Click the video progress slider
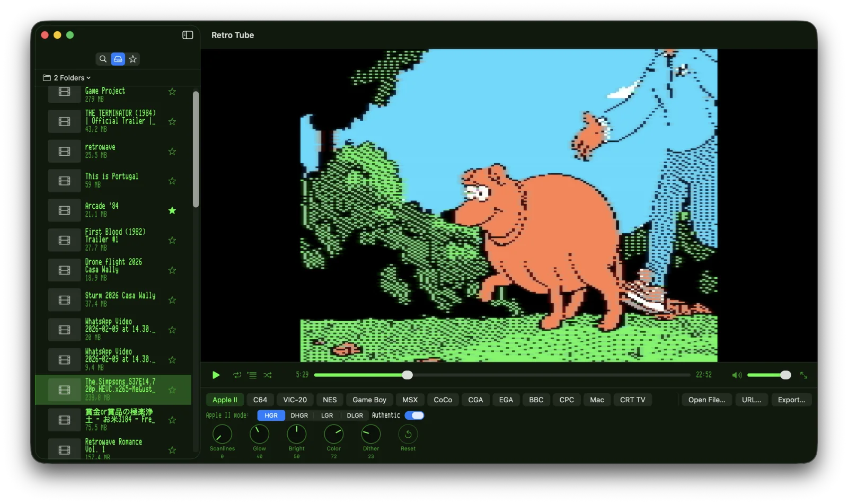The image size is (848, 504). click(x=502, y=375)
